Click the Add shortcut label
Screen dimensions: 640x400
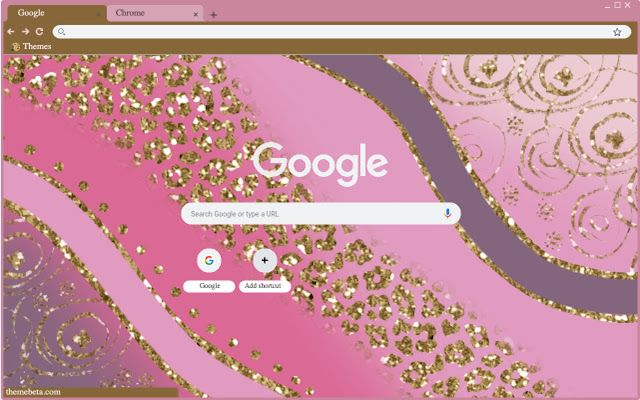(264, 286)
